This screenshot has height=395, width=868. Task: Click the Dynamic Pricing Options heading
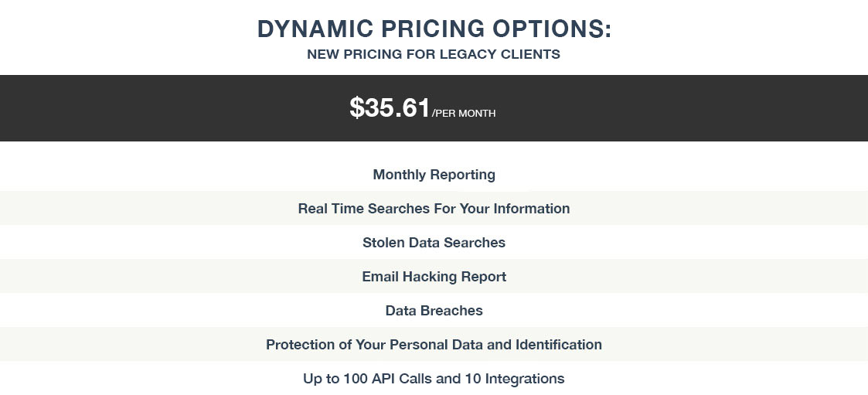434,29
